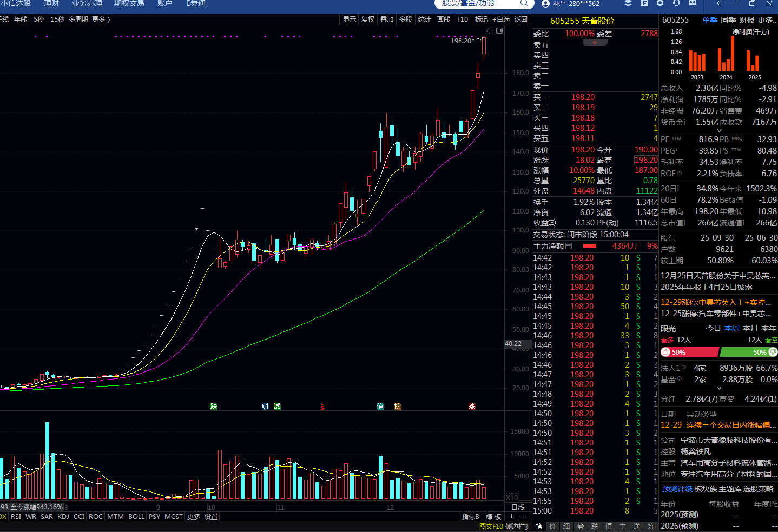Open the 模板 template selector

493,516
